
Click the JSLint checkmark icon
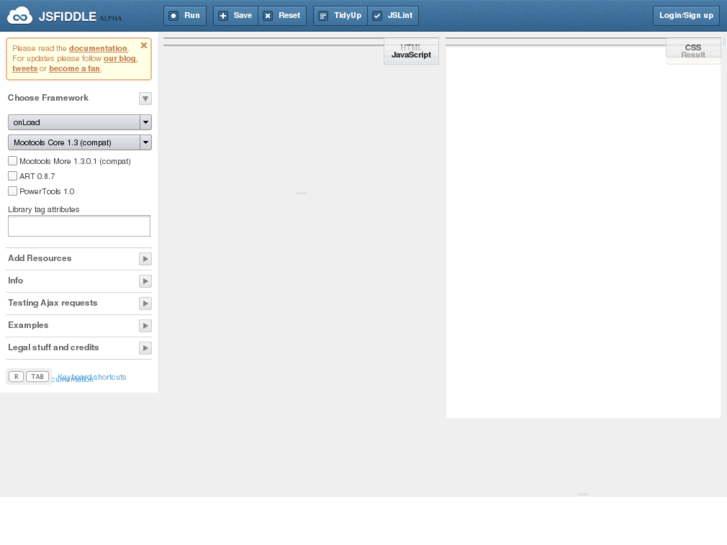(x=377, y=16)
